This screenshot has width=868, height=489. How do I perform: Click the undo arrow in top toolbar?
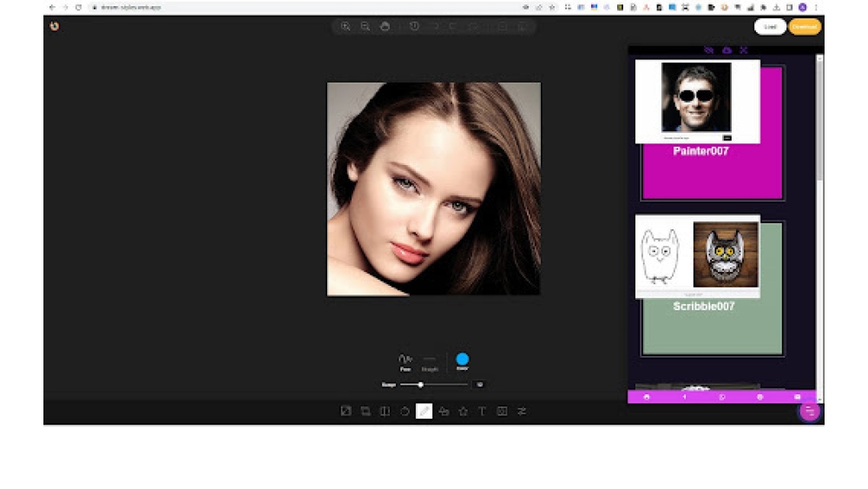434,27
